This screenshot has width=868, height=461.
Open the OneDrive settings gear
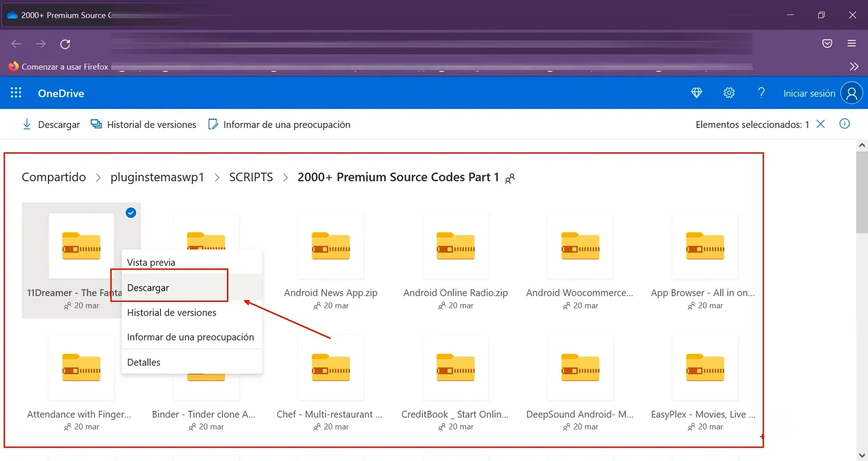pos(729,93)
